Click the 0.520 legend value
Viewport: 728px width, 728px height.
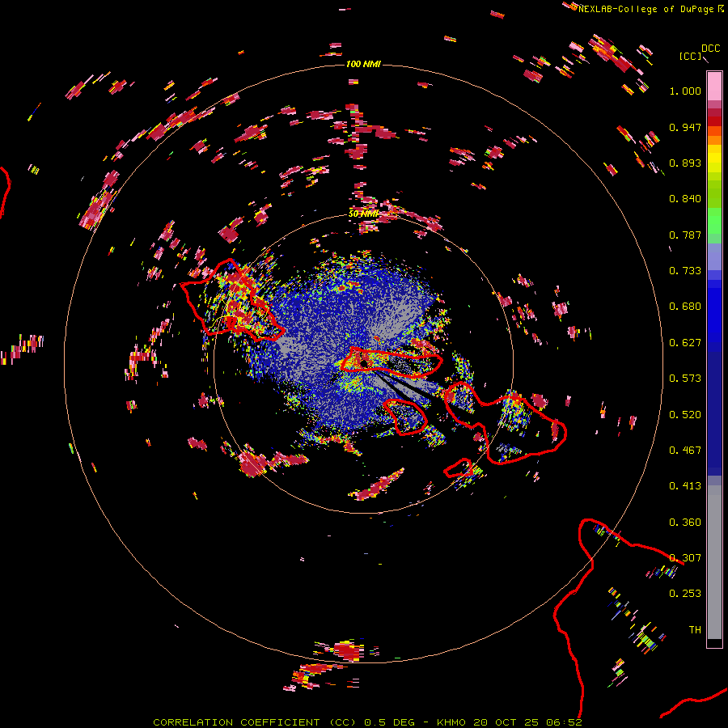coord(685,415)
